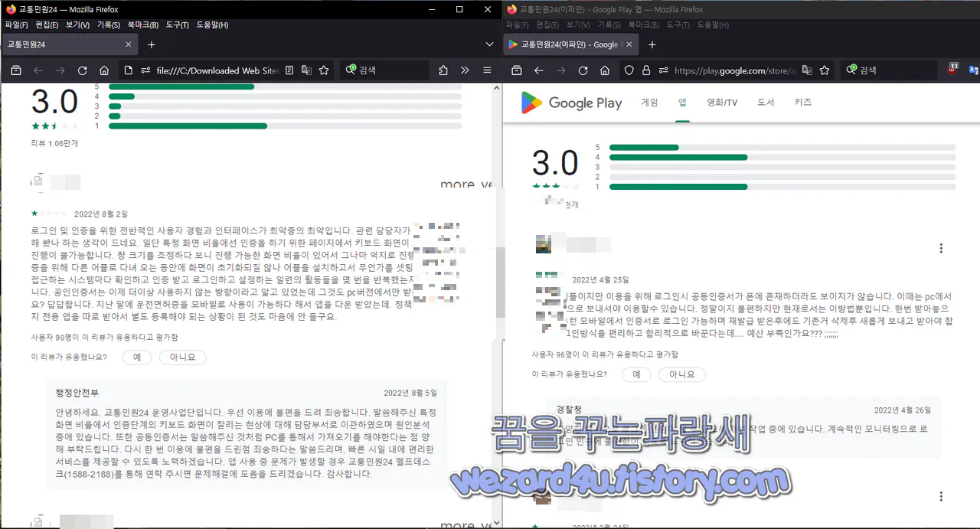Open 파일(F) menu in left window
Screen dimensions: 980x529
pyautogui.click(x=16, y=25)
